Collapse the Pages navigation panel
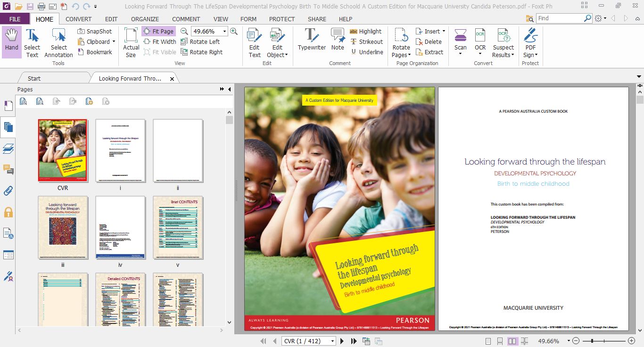644x347 pixels. click(x=230, y=89)
